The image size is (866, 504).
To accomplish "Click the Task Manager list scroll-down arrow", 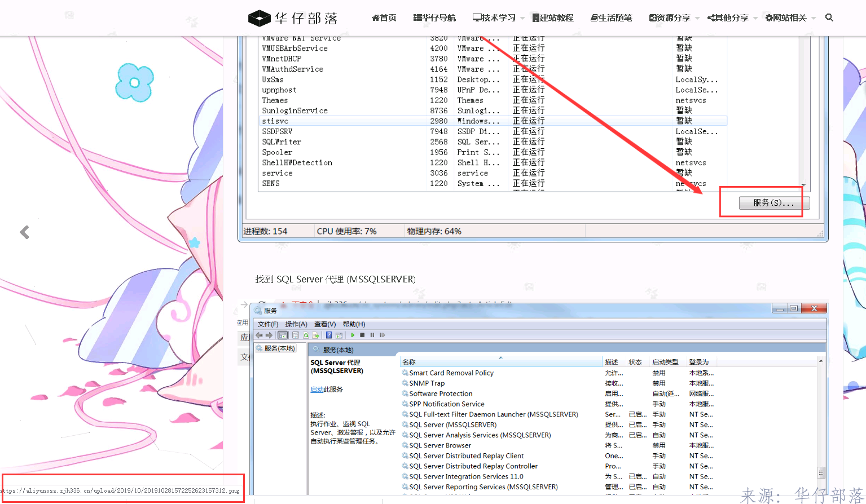I will (x=803, y=185).
